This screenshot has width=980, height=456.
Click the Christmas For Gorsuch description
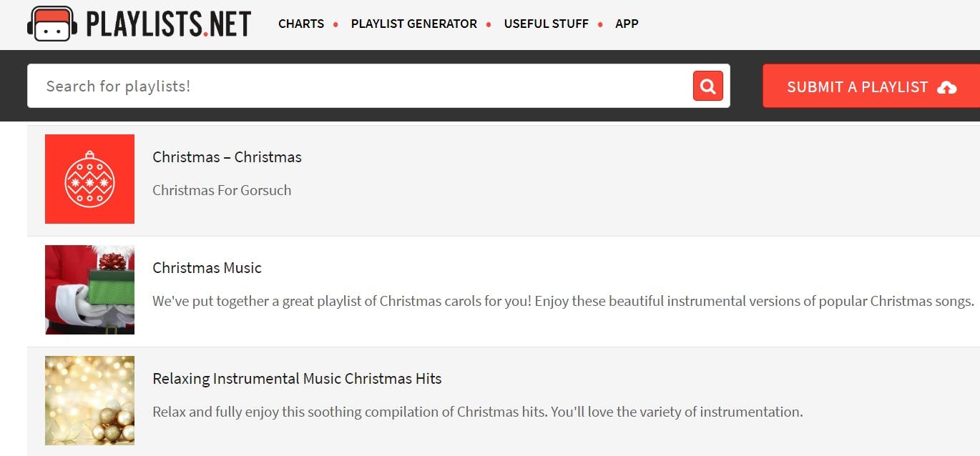(222, 190)
